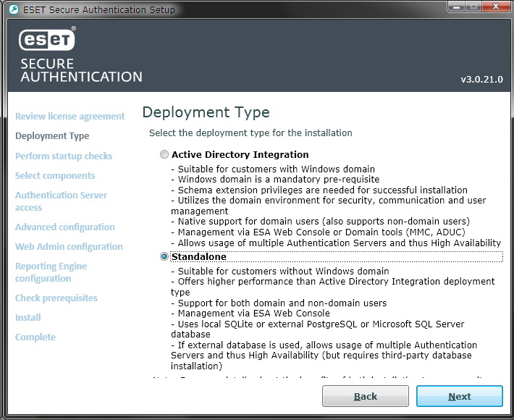Viewport: 514px width, 420px height.
Task: Click 'Suitable for customers without Windows domain'
Action: 280,271
